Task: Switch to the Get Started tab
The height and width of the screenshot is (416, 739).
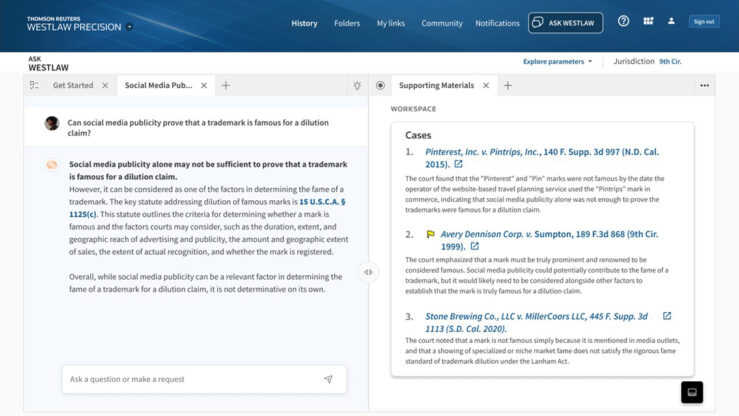Action: point(73,85)
